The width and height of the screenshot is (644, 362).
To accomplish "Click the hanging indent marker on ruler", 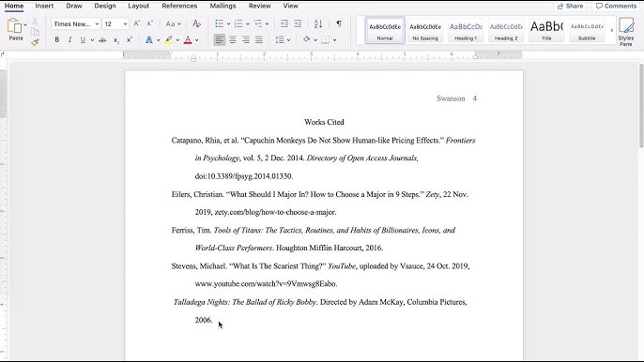I will point(193,58).
